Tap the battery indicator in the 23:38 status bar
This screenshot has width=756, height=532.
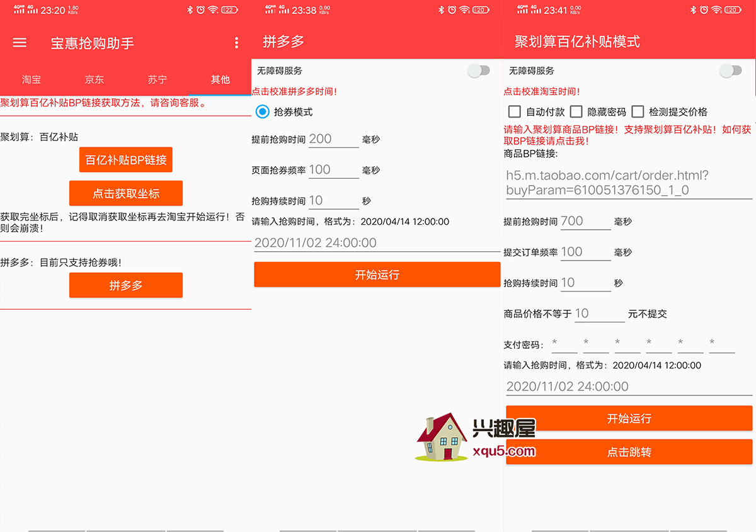click(x=481, y=9)
